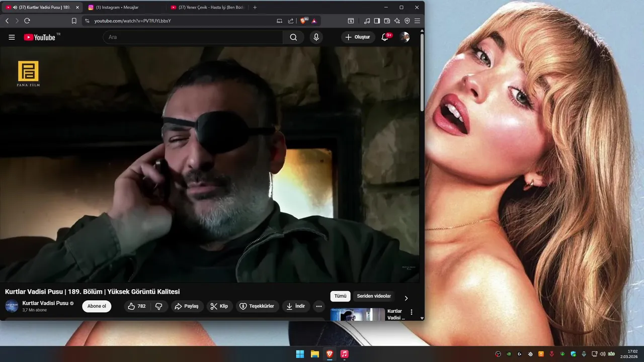Open the volume speaker tray icon
Viewport: 644px width, 362px height.
coord(603,354)
